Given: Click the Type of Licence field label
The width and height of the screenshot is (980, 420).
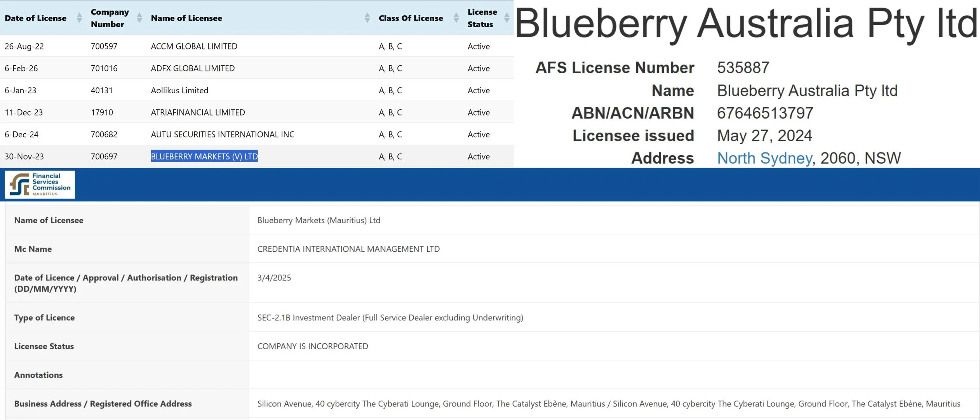Looking at the screenshot, I should (x=44, y=318).
